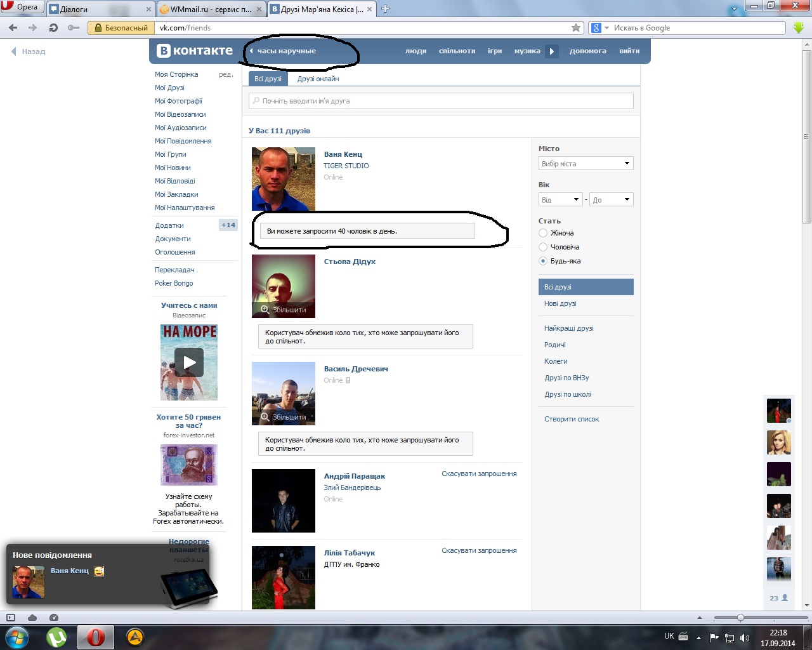Enlarge Стьопа Дідух's photo via Збільшити
Screen dimensions: 812x650
tap(284, 310)
